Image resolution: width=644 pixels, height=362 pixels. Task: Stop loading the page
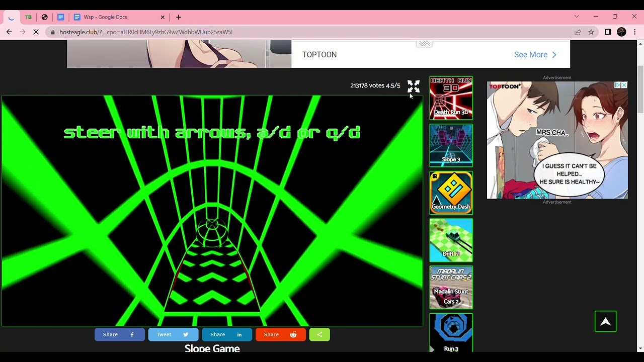[36, 32]
